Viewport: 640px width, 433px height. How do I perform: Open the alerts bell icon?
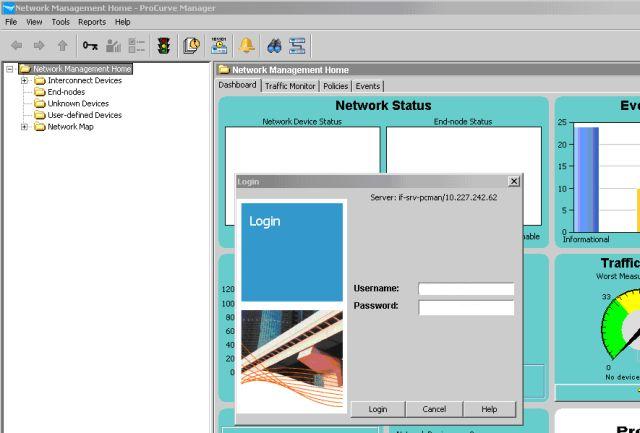(246, 45)
